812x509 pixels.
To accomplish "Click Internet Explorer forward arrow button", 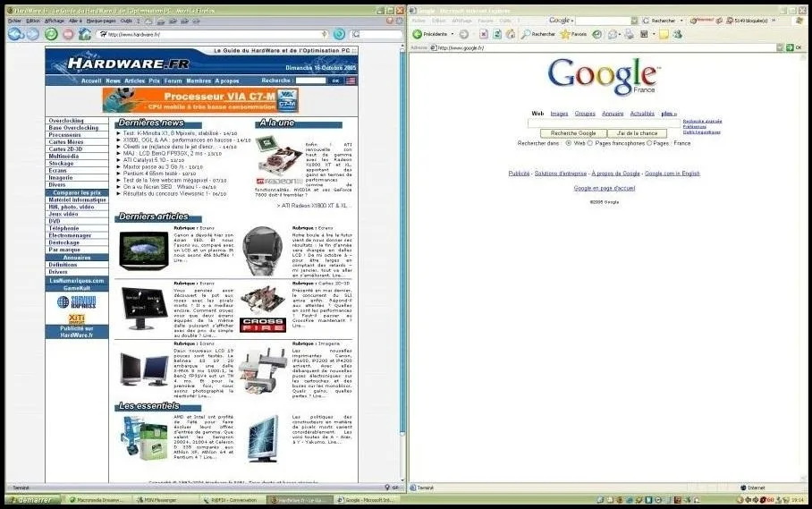I will tap(464, 34).
